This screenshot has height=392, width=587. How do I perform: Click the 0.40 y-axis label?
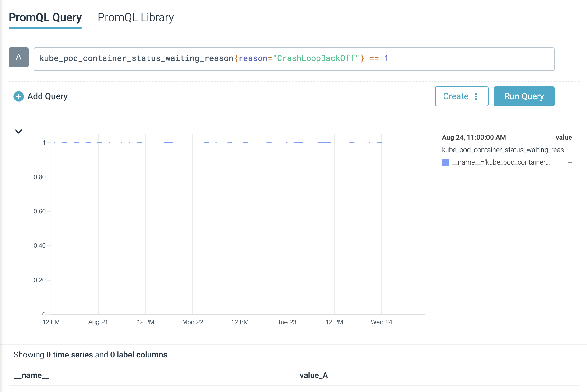click(40, 245)
